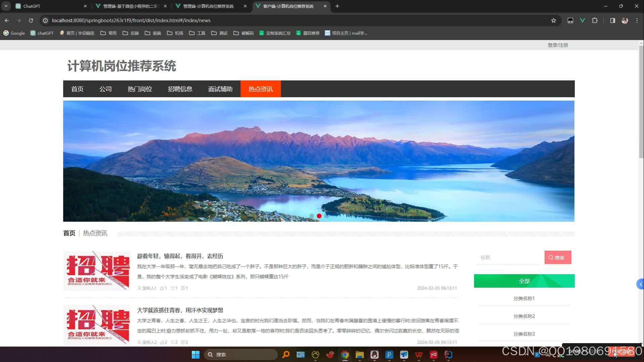Image resolution: width=644 pixels, height=362 pixels.
Task: Click the 登录/注册 link
Action: pos(557,45)
